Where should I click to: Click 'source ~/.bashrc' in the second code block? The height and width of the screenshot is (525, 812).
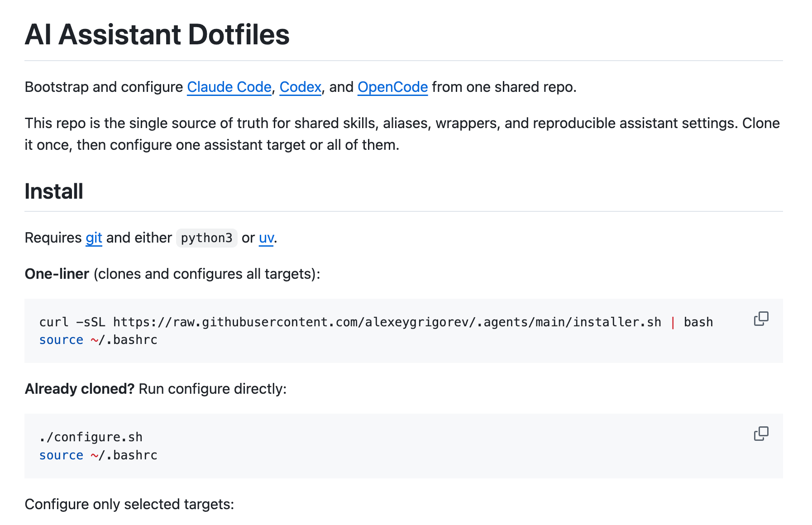point(98,455)
